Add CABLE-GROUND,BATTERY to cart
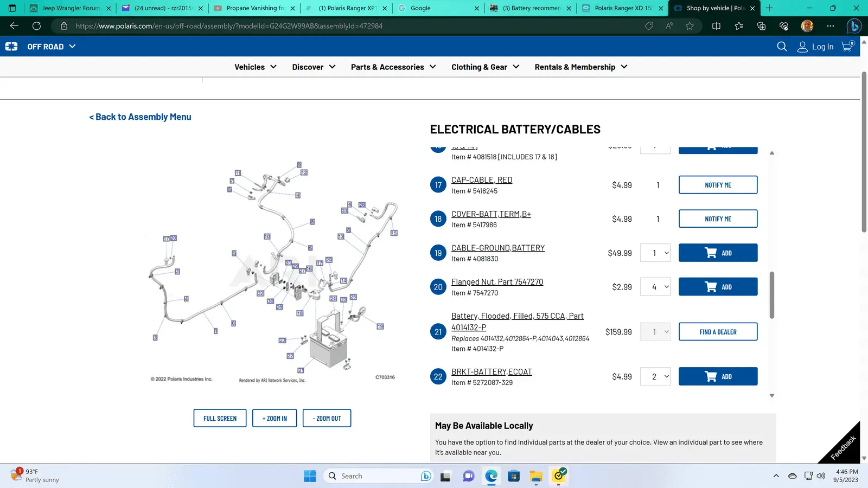The image size is (868, 488). coord(718,253)
